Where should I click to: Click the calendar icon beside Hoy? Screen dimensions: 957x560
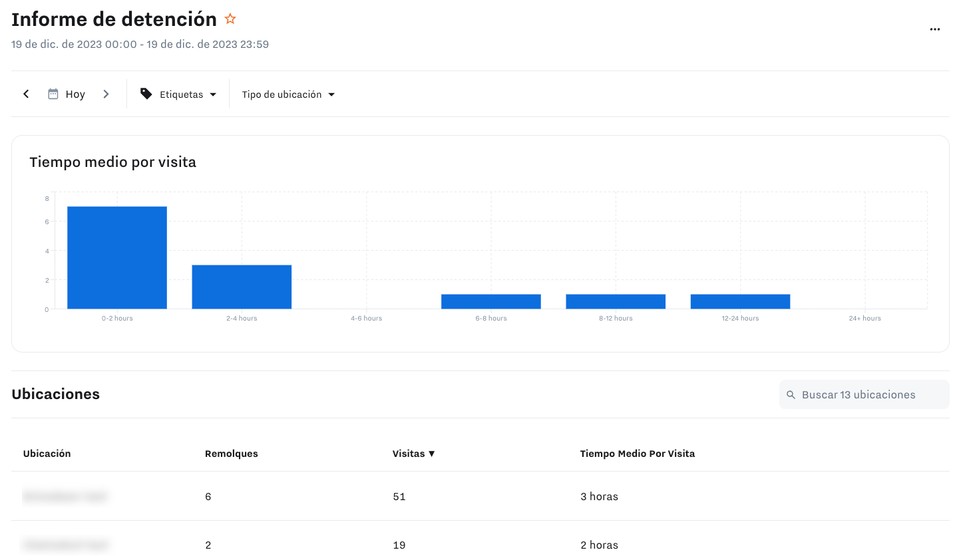coord(53,94)
